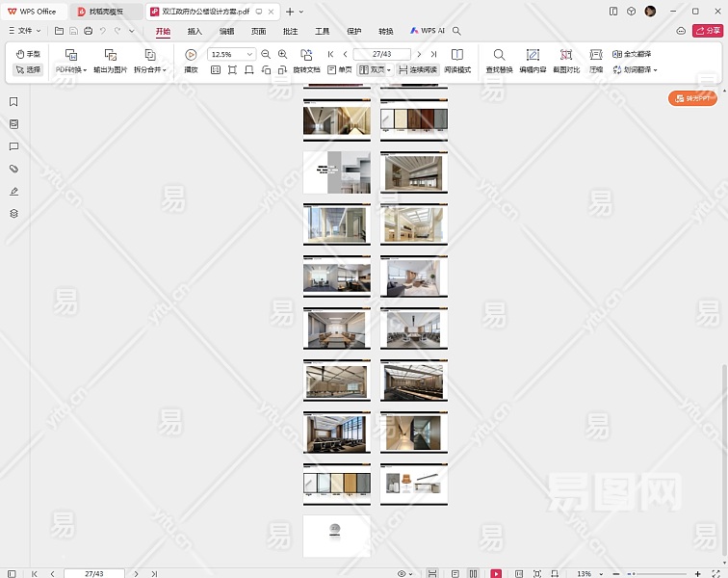
Task: Click the zoom slider in status bar
Action: (655, 573)
